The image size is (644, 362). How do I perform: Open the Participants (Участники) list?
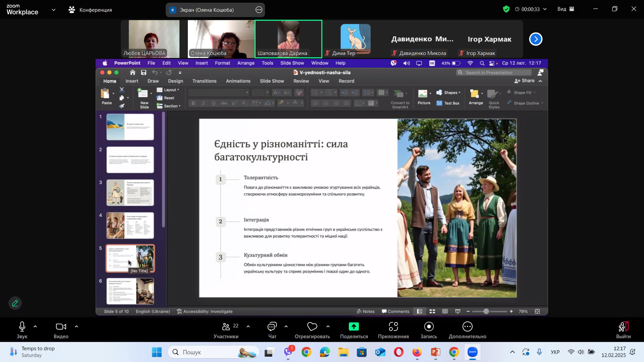coord(226,327)
